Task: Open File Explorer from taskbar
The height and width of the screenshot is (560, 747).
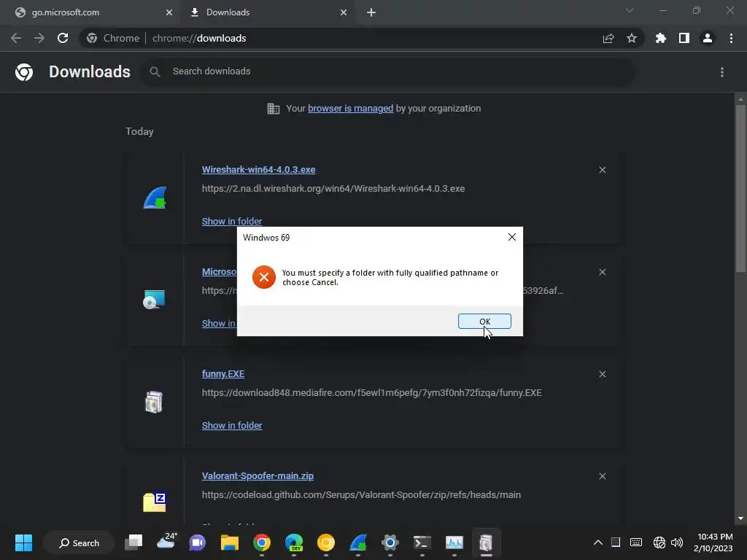Action: click(230, 542)
